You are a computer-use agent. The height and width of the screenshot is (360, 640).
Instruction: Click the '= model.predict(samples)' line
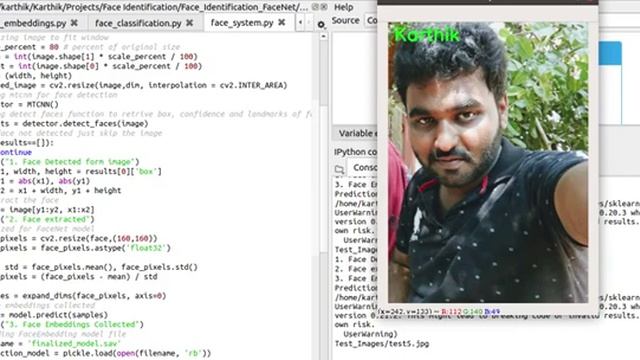pyautogui.click(x=54, y=315)
